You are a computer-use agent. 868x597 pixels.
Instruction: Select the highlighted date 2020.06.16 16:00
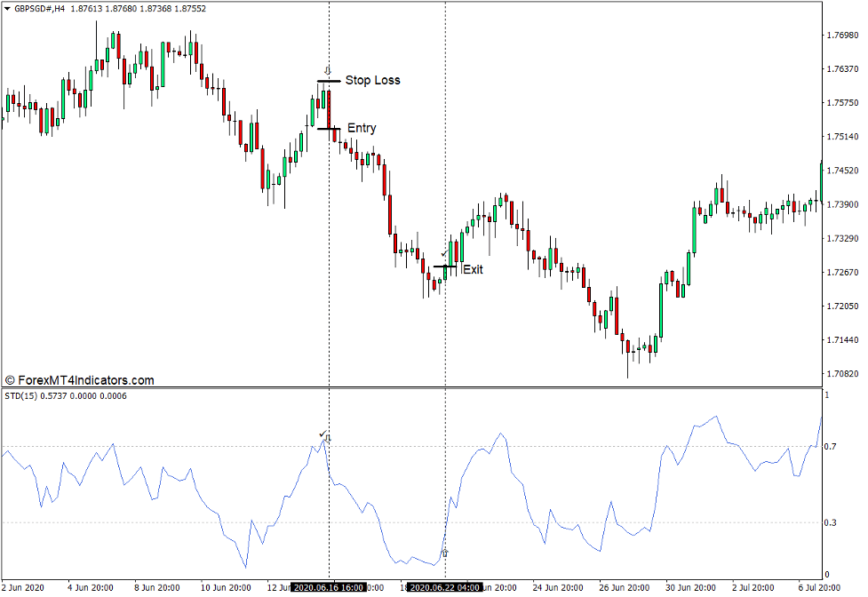[330, 586]
